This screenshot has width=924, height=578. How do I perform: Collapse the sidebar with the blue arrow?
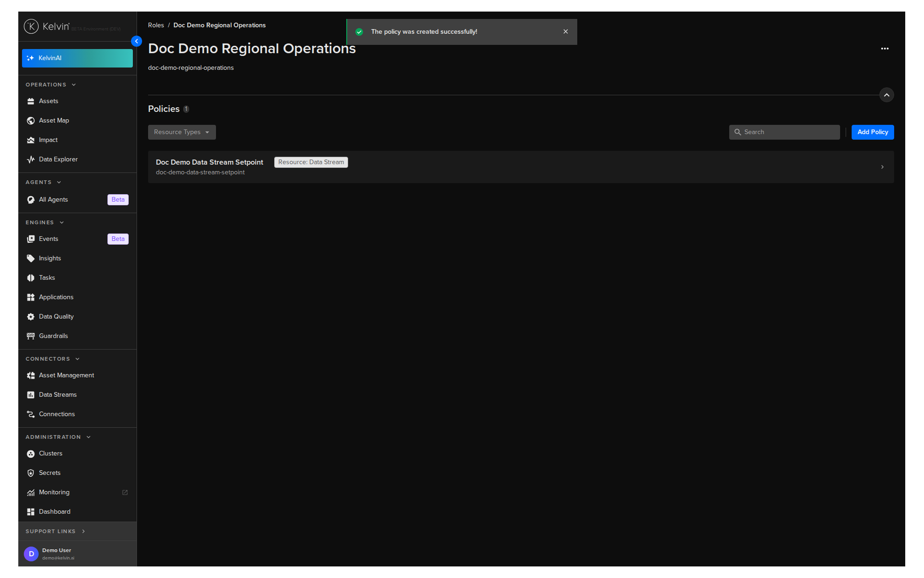pyautogui.click(x=137, y=41)
